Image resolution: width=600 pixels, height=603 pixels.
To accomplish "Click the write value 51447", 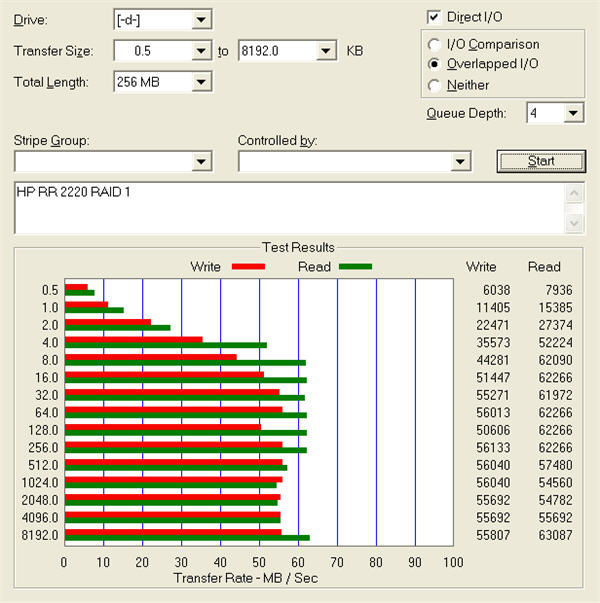I will [x=493, y=378].
